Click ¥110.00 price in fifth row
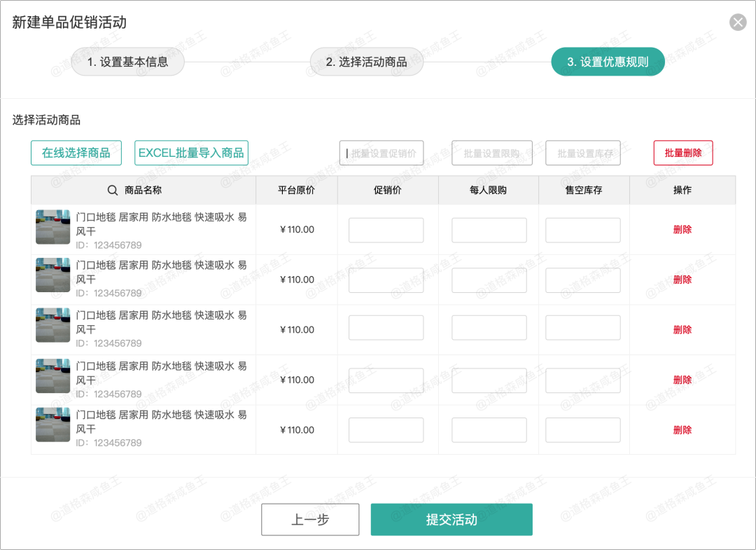 pyautogui.click(x=297, y=430)
